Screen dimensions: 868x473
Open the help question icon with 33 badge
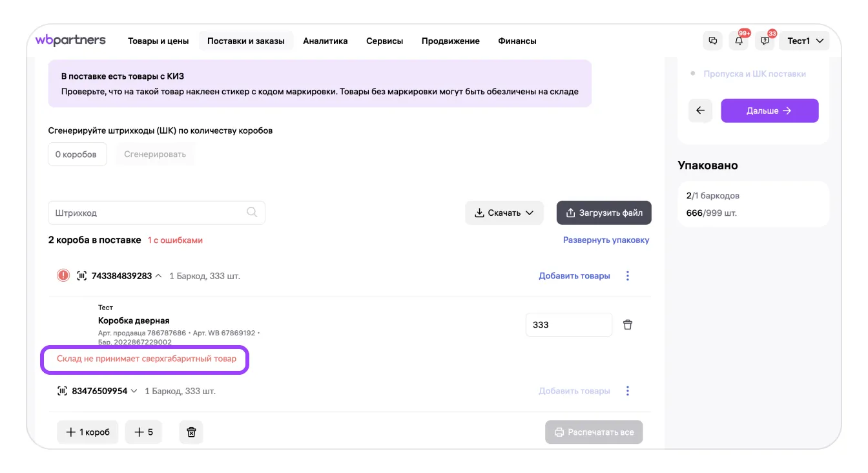[765, 41]
